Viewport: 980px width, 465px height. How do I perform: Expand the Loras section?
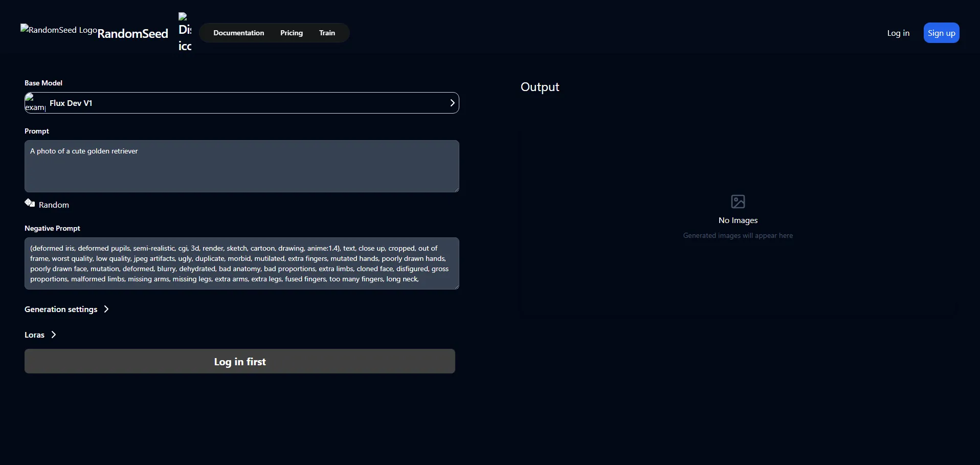[x=40, y=335]
